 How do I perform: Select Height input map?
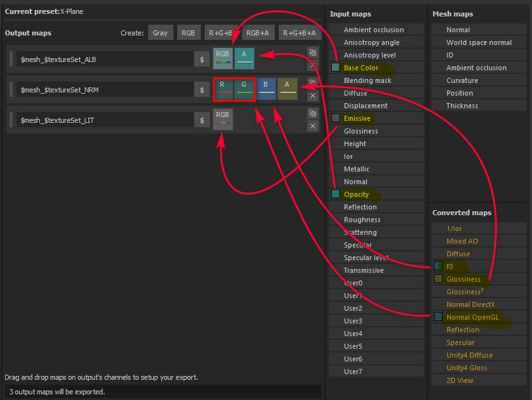click(376, 144)
